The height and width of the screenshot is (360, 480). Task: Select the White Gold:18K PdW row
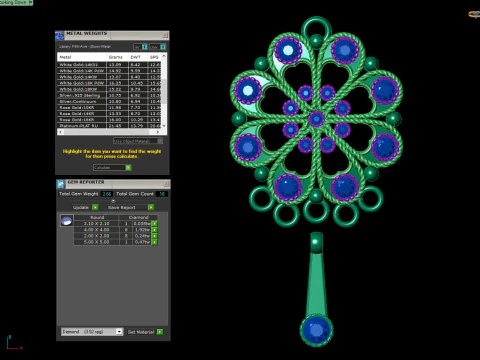(x=109, y=83)
